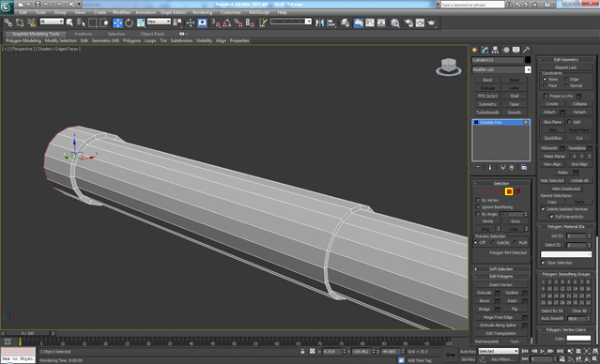Click the Align tool icon
This screenshot has width=600, height=364.
point(331,23)
